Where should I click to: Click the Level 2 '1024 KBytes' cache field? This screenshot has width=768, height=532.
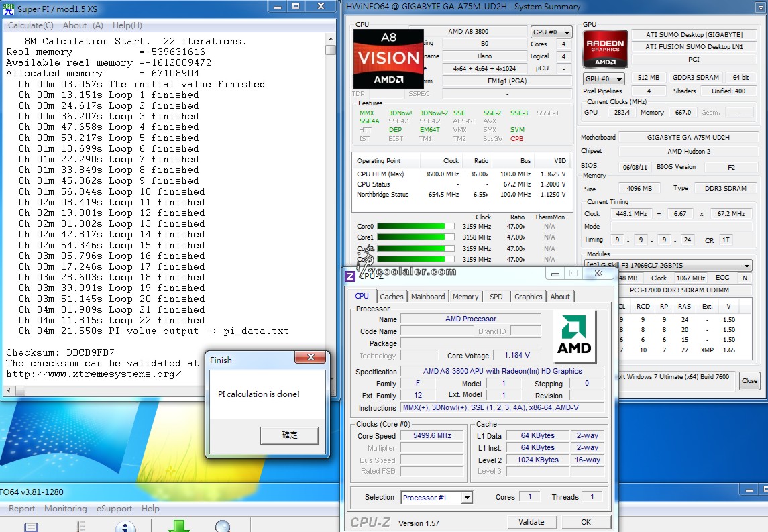pyautogui.click(x=537, y=460)
